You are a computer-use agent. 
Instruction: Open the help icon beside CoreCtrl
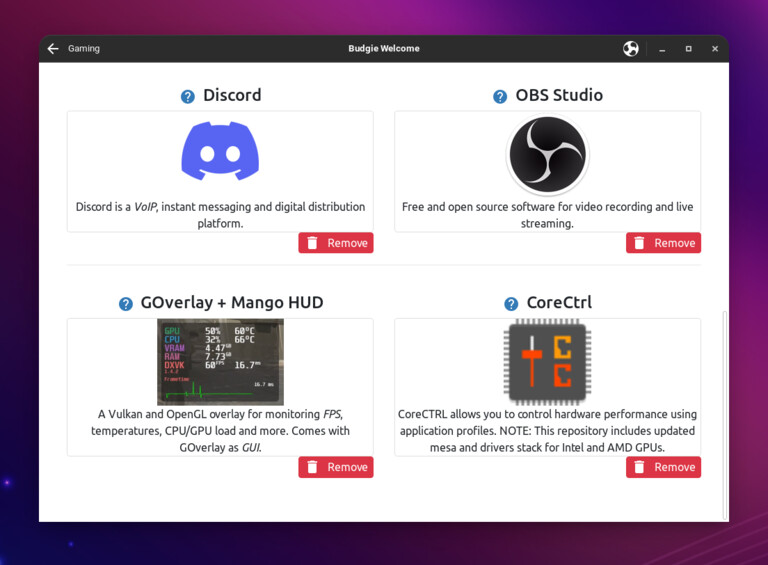click(511, 304)
